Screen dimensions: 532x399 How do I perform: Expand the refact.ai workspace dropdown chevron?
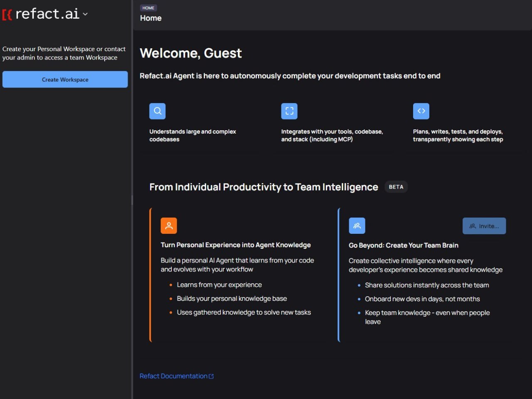click(85, 14)
